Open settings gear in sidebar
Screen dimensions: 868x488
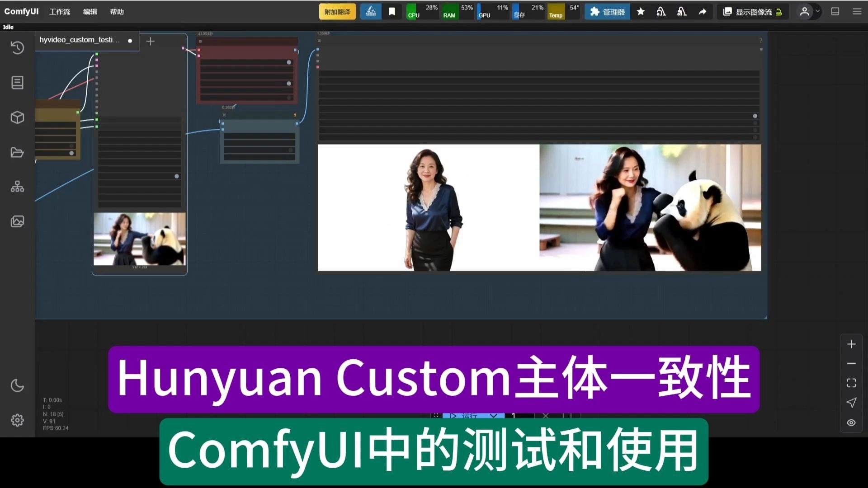[x=17, y=420]
